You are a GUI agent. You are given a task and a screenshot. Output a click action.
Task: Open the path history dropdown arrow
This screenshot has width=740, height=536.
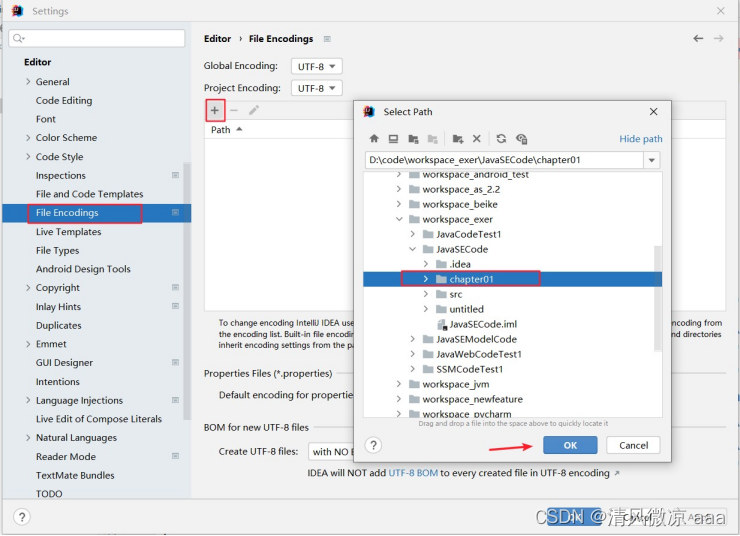(x=651, y=160)
